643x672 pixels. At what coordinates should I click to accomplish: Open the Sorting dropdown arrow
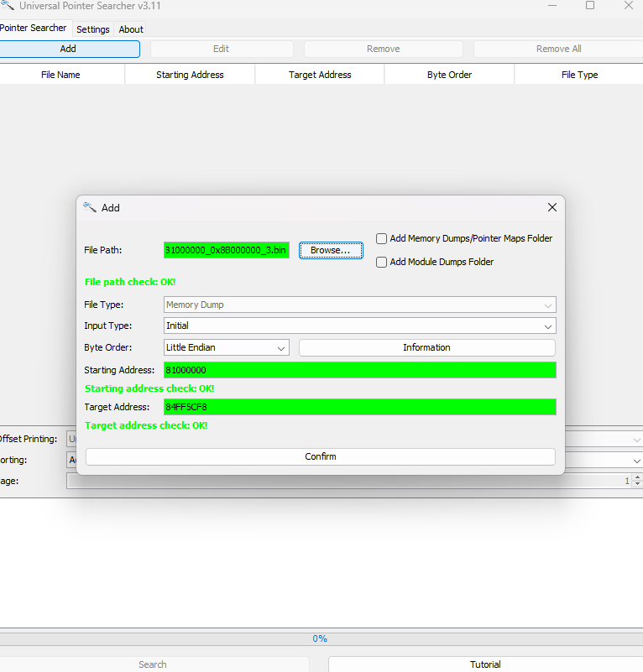tap(636, 461)
